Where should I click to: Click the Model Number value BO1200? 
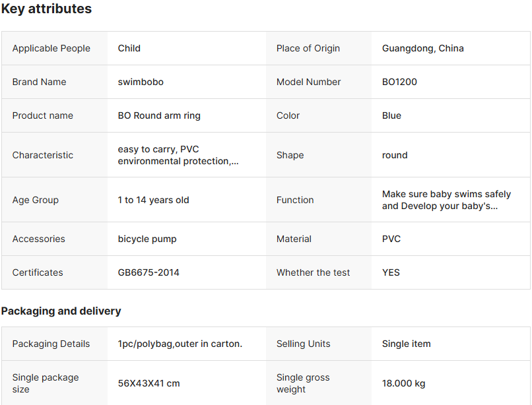click(399, 82)
